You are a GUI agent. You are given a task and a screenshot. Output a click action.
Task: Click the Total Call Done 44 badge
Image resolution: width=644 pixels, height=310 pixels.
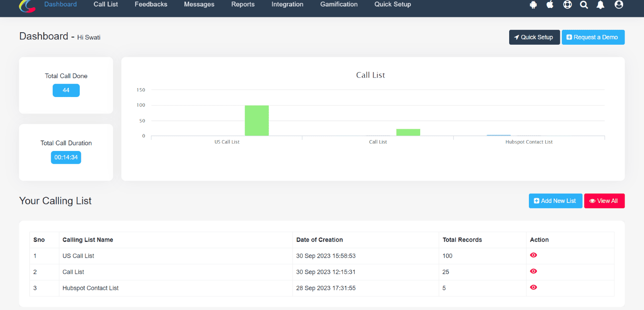(x=66, y=91)
